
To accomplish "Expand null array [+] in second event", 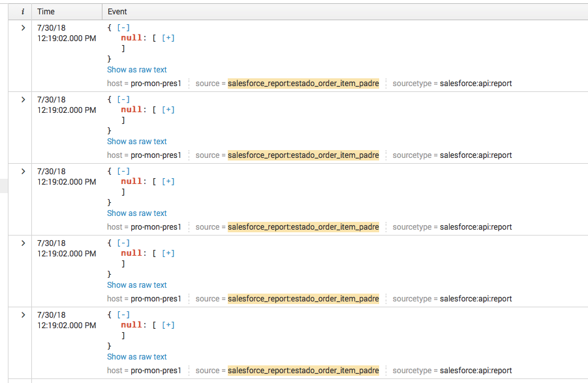I will (168, 110).
